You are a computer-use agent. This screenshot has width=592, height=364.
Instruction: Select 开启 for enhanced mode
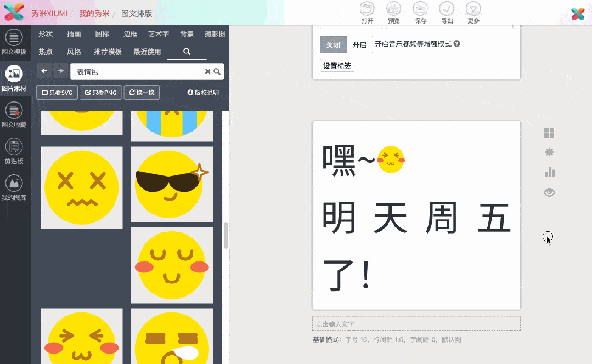359,45
